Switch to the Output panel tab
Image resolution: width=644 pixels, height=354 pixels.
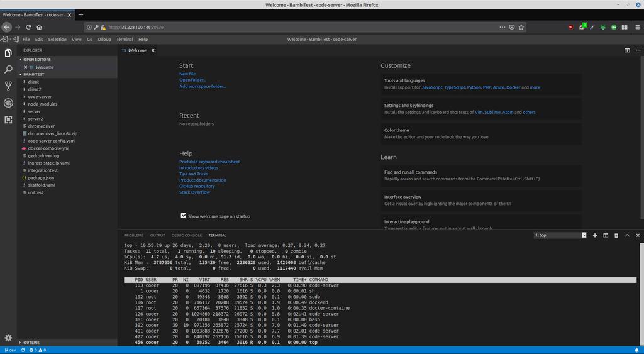[x=158, y=235]
